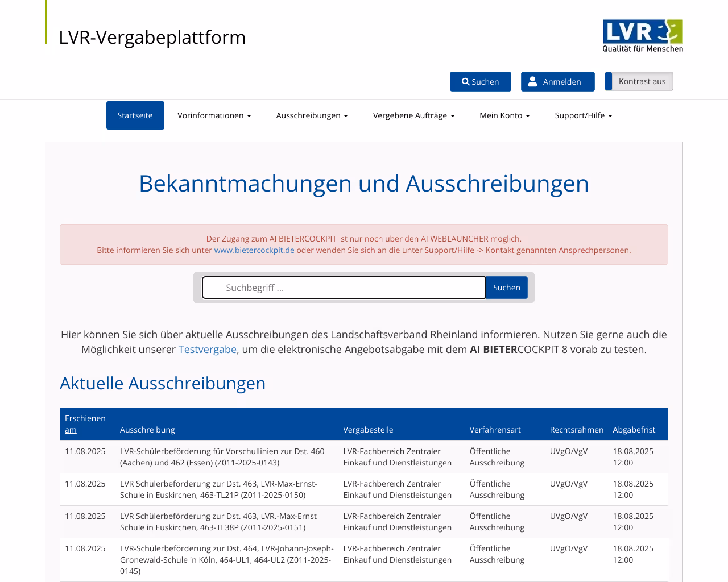Select the blue table header bar
The width and height of the screenshot is (728, 582).
pos(364,423)
